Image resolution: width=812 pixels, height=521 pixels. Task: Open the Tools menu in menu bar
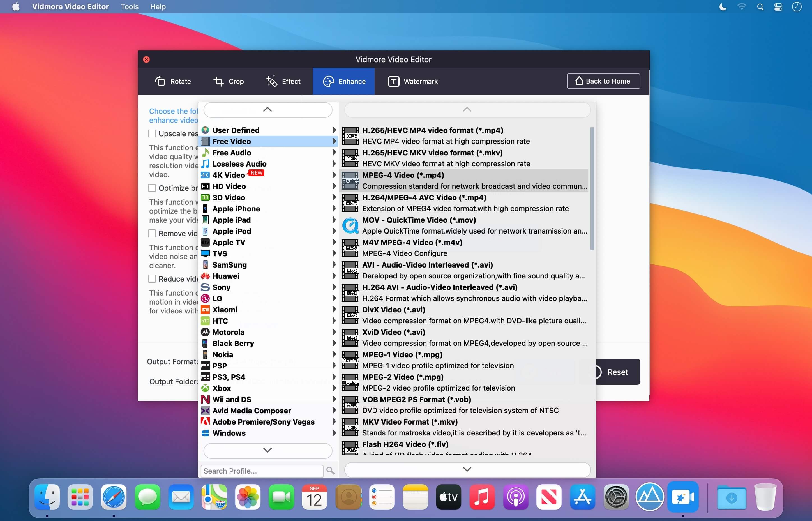coord(130,6)
